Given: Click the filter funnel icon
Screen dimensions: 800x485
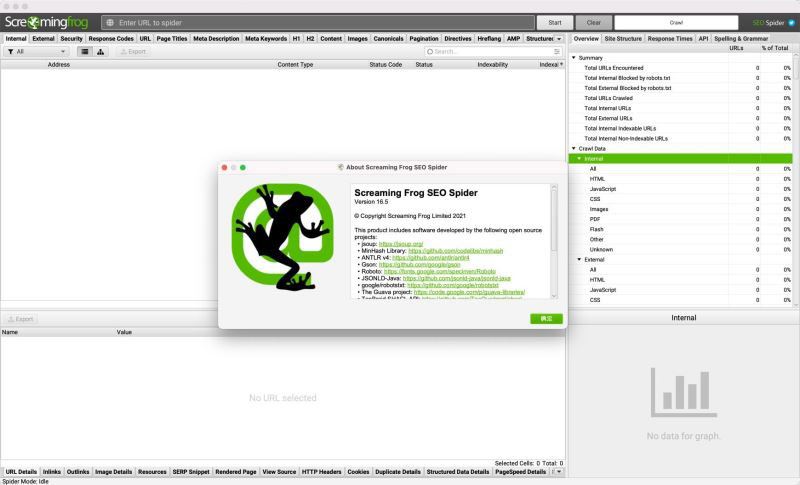Looking at the screenshot, I should [10, 52].
